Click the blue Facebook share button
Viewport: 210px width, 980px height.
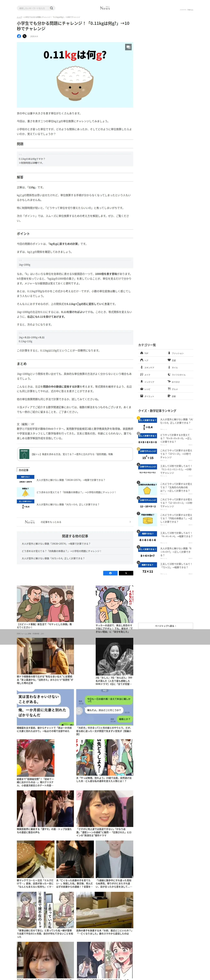[111, 573]
